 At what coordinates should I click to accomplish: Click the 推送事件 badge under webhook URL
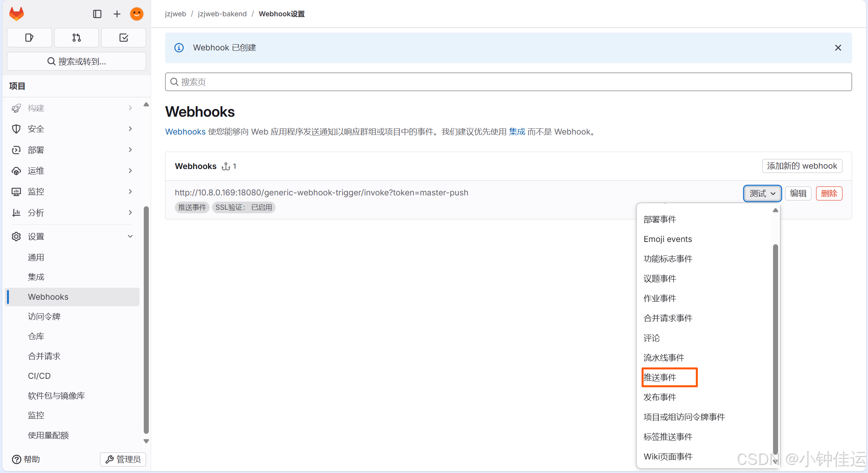pyautogui.click(x=192, y=207)
